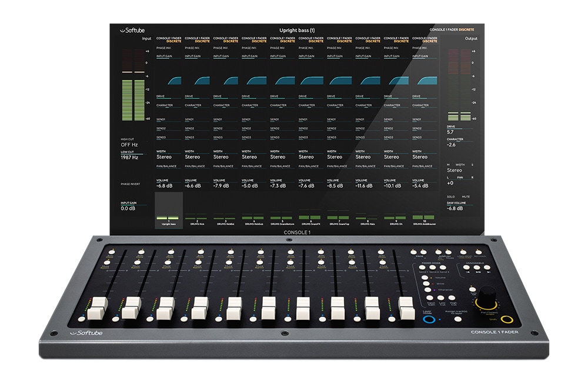Viewport: 588px width, 367px height.
Task: Push the select button below fader 6
Action: pos(253,319)
